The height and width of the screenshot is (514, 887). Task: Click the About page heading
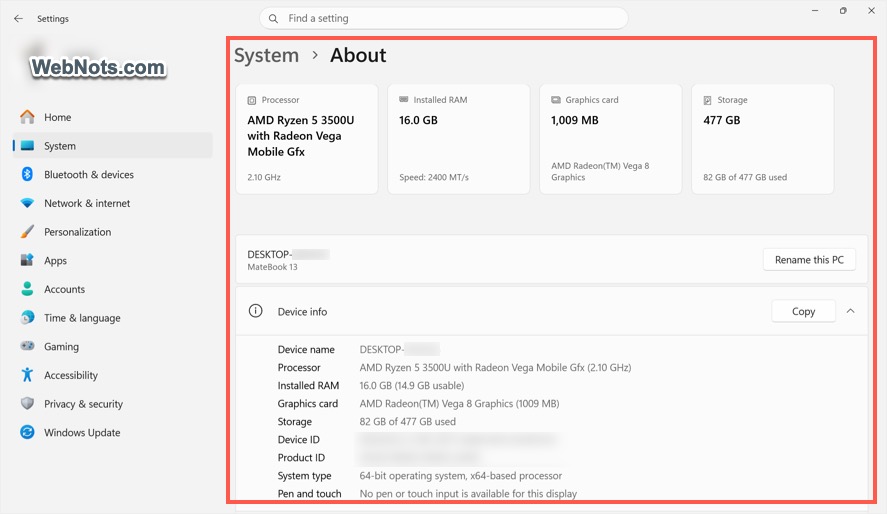(x=358, y=55)
